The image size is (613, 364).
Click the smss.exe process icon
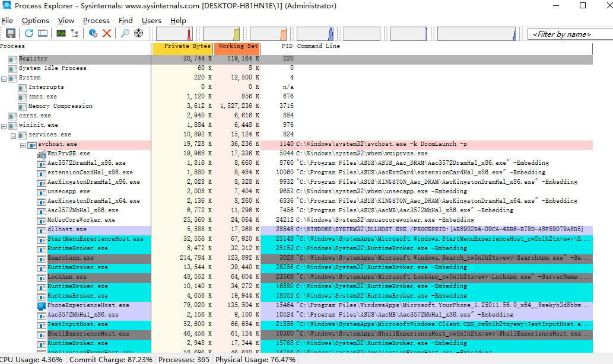point(23,98)
